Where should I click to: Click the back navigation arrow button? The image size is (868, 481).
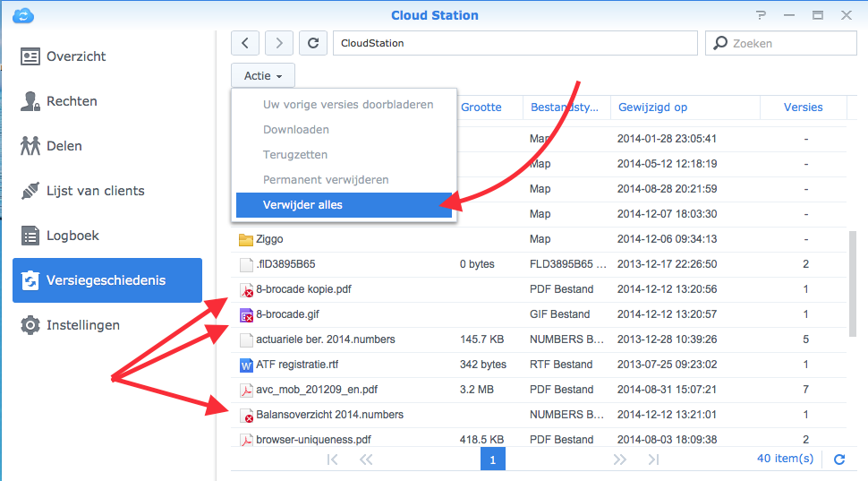(x=246, y=43)
